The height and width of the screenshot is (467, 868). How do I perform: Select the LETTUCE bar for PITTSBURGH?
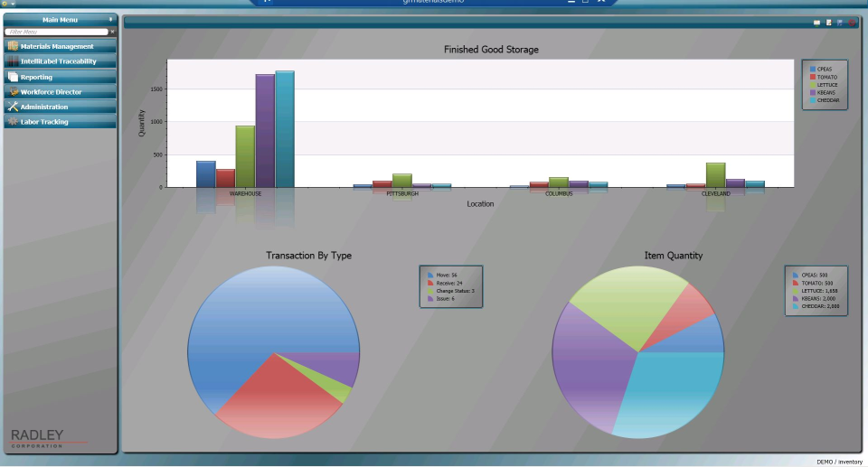(402, 181)
